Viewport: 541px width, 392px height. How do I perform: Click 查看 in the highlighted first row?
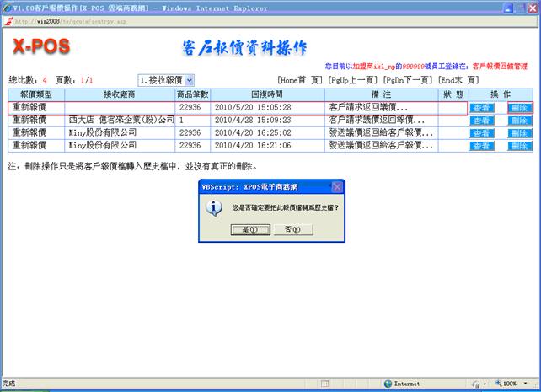[481, 109]
